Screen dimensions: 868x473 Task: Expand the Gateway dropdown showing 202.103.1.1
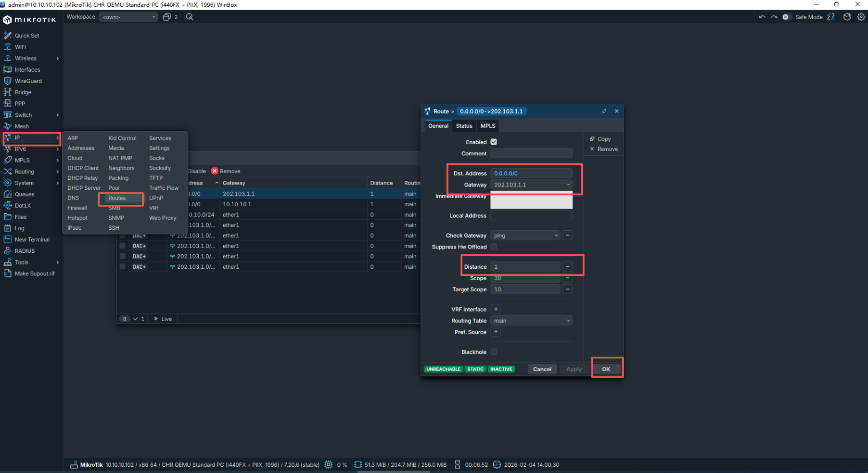click(568, 185)
